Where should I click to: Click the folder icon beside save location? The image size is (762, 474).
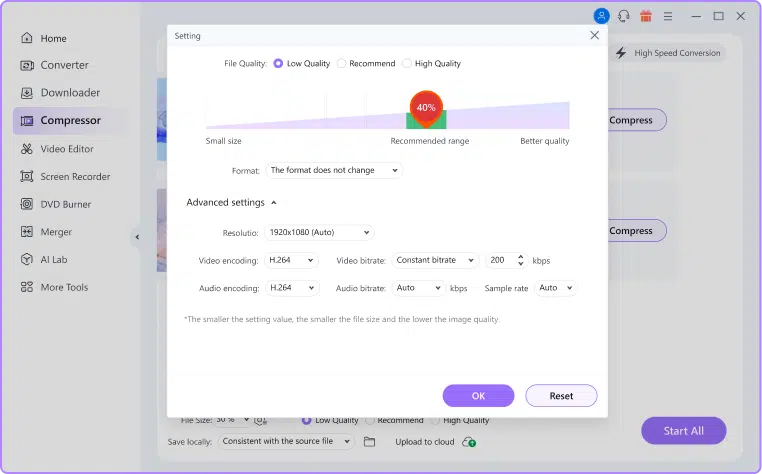[369, 442]
